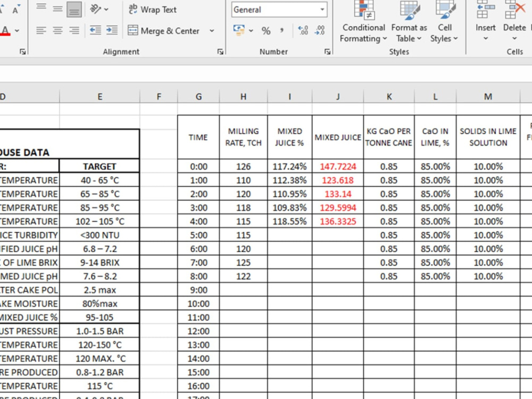Select target cell 1.0-1.5 BAR
Image resolution: width=532 pixels, height=399 pixels.
point(99,331)
